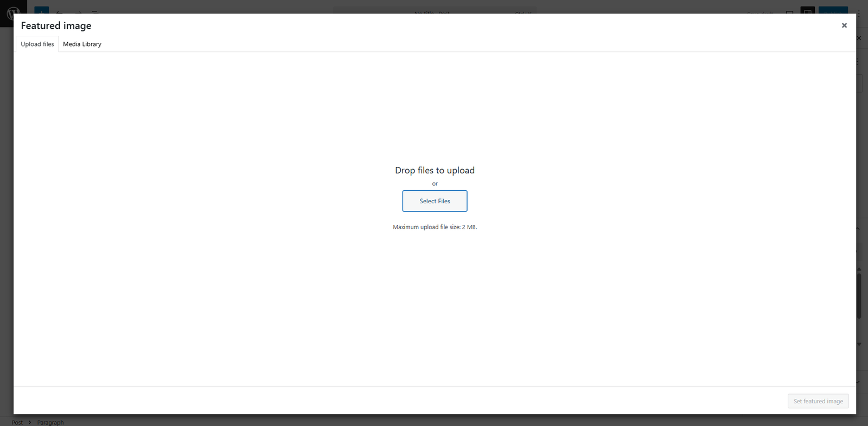Click the Select Files button
This screenshot has height=426, width=868.
click(x=435, y=201)
